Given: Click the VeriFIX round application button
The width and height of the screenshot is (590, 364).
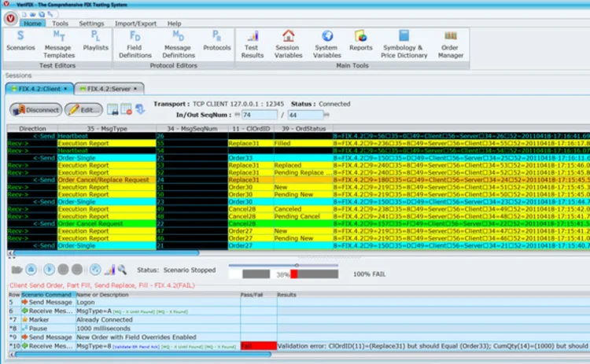Looking at the screenshot, I should [10, 18].
